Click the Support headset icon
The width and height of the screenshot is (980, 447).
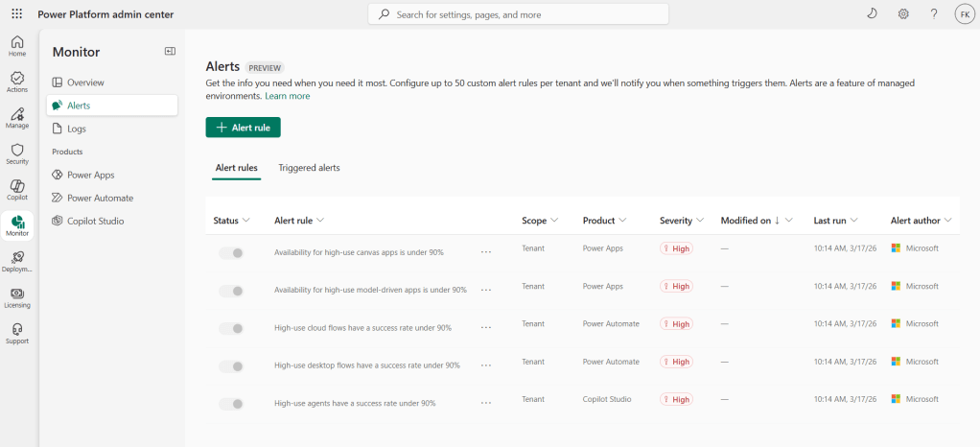[x=17, y=333]
